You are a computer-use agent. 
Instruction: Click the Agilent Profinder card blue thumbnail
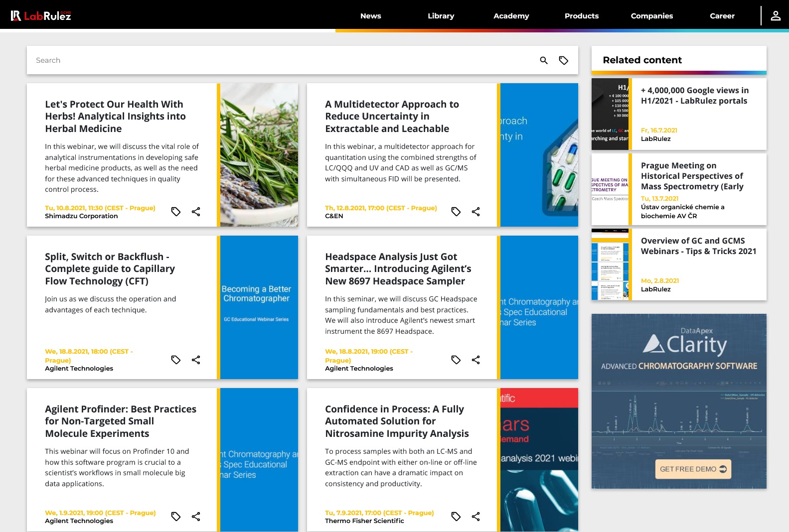[259, 460]
